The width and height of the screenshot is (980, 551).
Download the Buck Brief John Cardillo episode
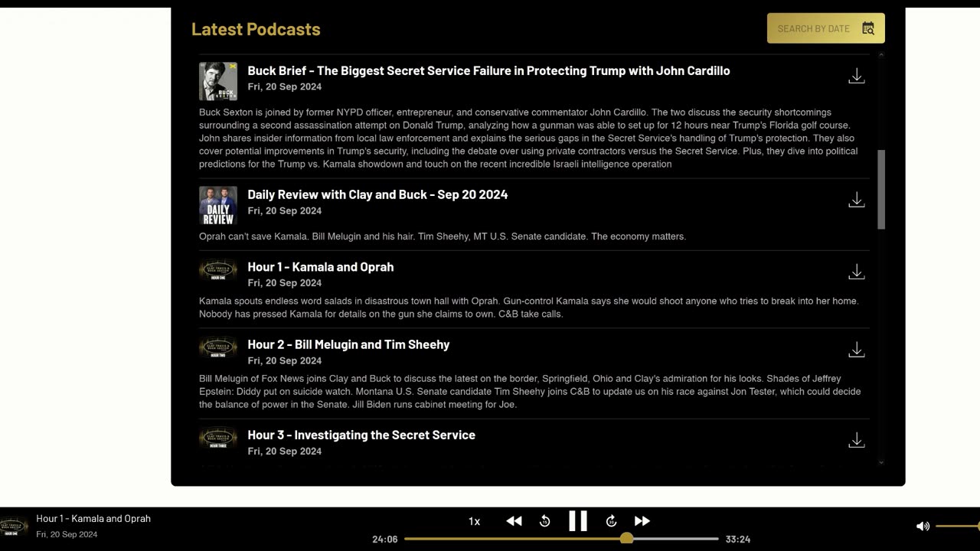click(857, 76)
